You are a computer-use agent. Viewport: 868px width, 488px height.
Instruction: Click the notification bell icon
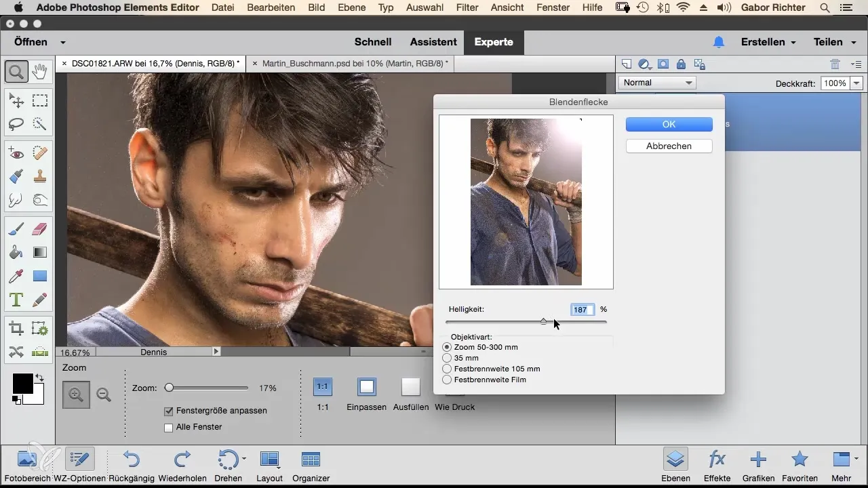[x=719, y=42]
